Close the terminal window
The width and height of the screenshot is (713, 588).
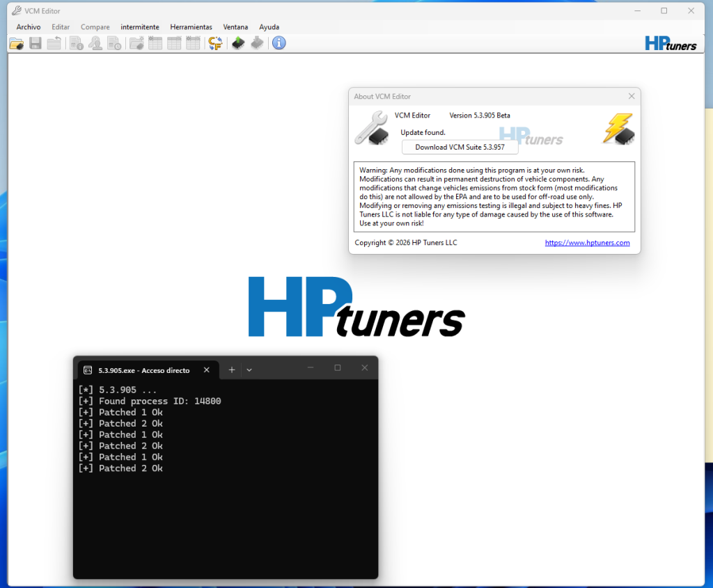pyautogui.click(x=365, y=367)
